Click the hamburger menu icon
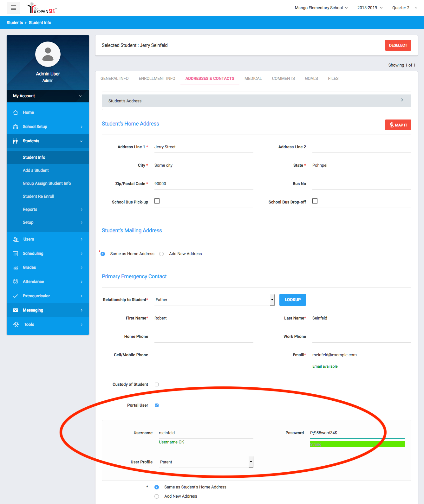The width and height of the screenshot is (424, 504). click(13, 8)
